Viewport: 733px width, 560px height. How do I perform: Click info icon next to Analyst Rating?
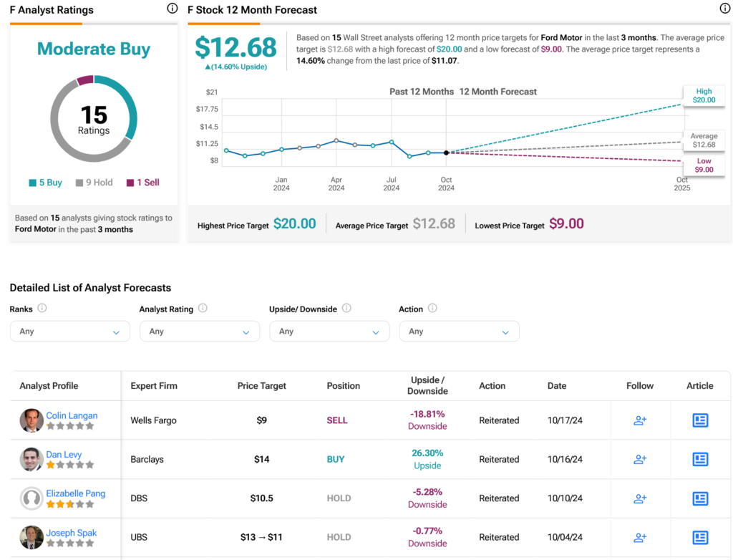pyautogui.click(x=203, y=309)
